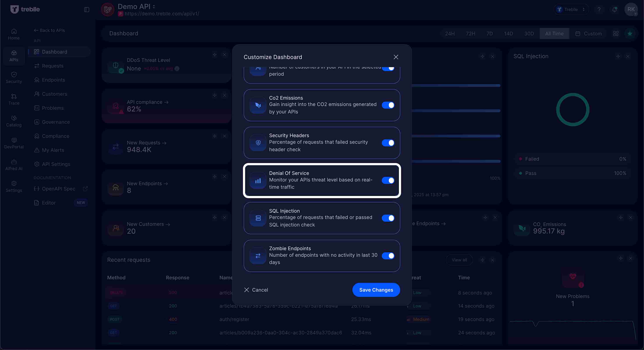Disable the Co2 Emissions widget toggle
This screenshot has width=644, height=350.
(x=388, y=105)
